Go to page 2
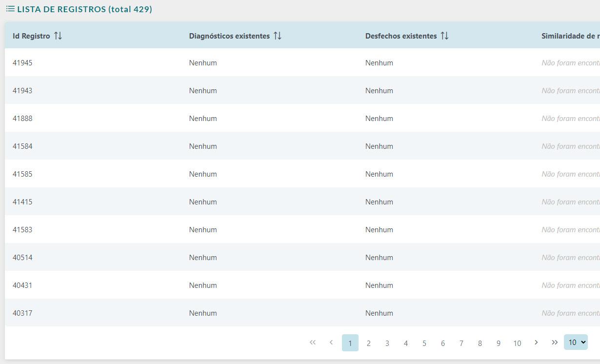Screen dimensions: 600x364 [x=369, y=343]
